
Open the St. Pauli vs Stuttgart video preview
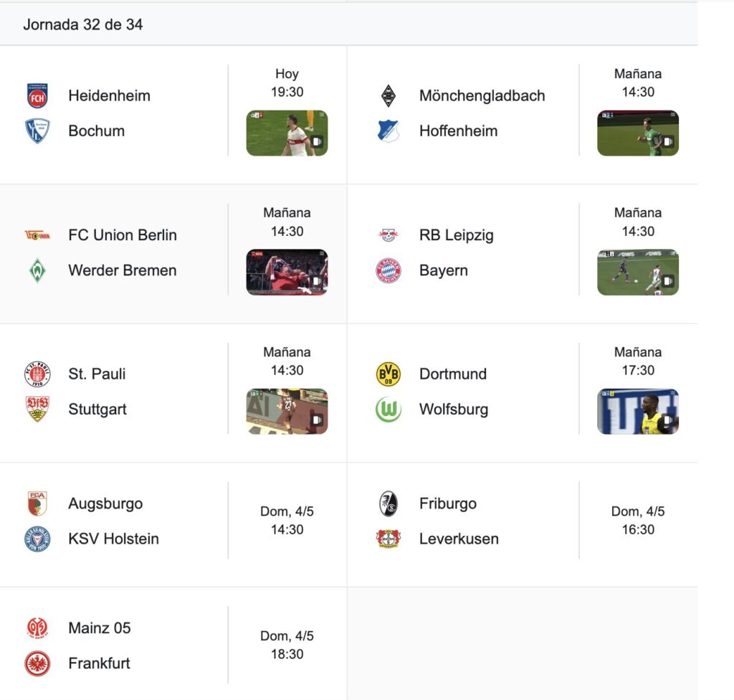point(287,412)
